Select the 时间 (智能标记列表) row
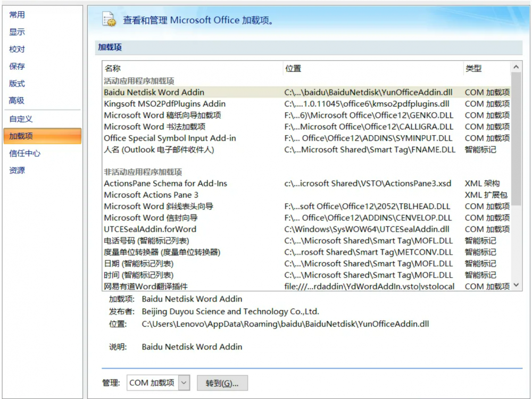The width and height of the screenshot is (532, 399). click(x=306, y=275)
